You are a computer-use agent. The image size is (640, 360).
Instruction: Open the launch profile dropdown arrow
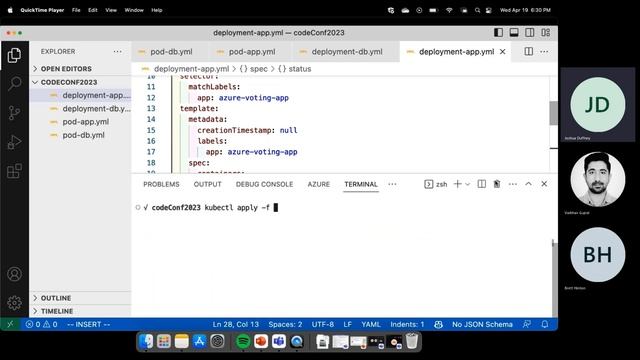468,184
